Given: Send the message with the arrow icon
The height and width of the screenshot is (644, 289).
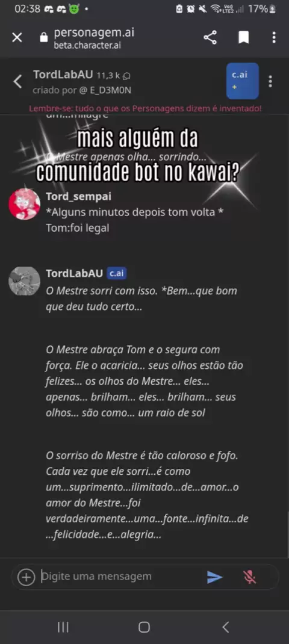Looking at the screenshot, I should 214,577.
